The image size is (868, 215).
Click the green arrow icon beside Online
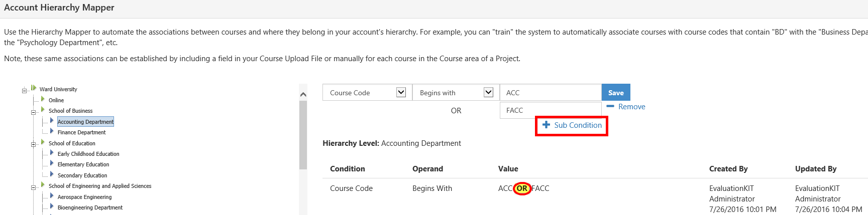pyautogui.click(x=43, y=99)
